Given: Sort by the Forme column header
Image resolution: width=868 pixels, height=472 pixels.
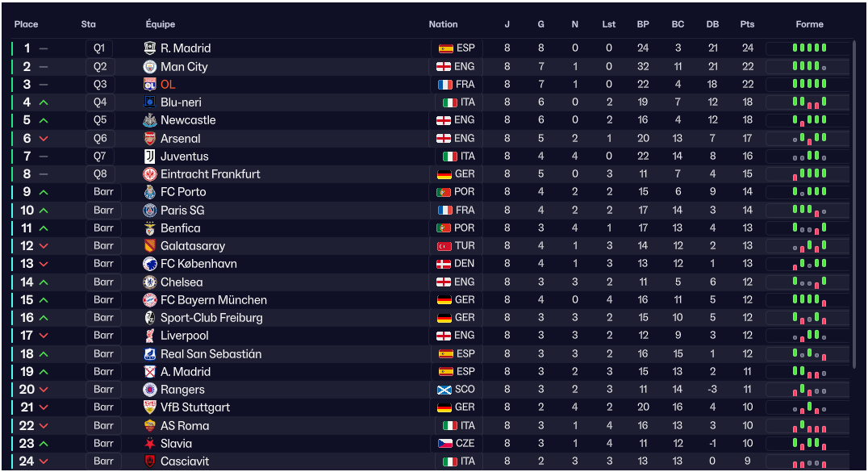Looking at the screenshot, I should [x=809, y=24].
